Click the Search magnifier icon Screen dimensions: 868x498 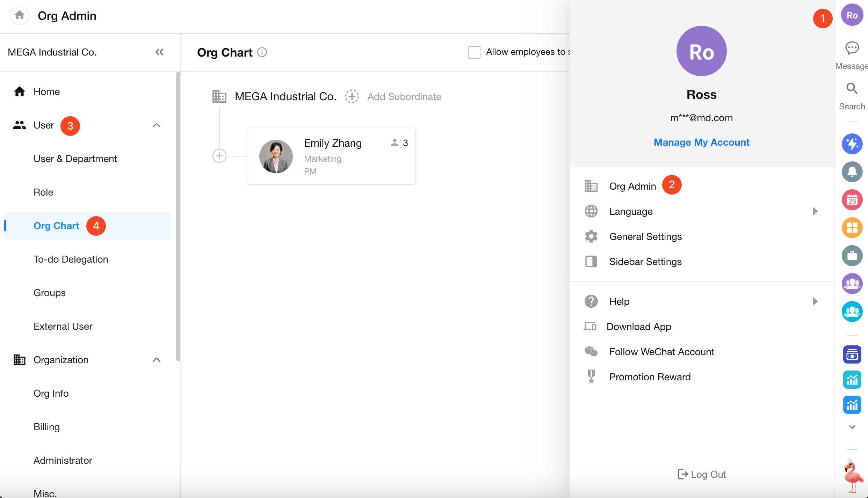852,89
